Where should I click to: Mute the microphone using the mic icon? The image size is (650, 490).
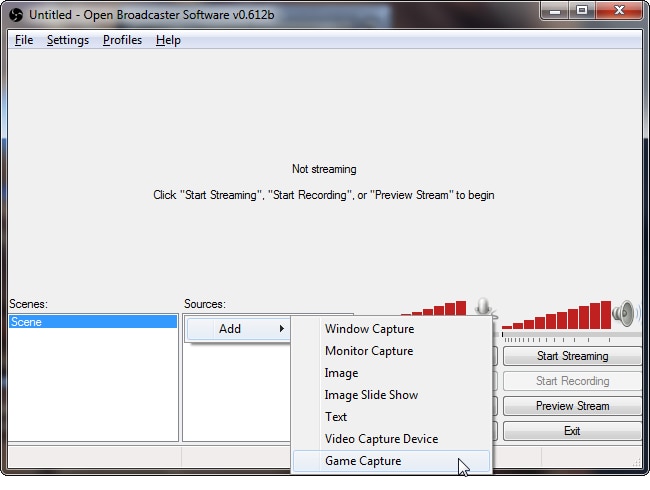[483, 308]
